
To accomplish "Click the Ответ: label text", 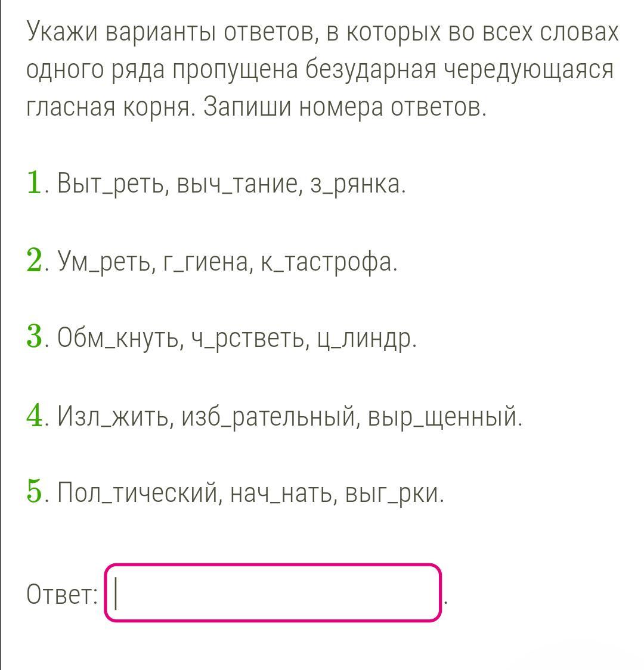I will [x=63, y=594].
